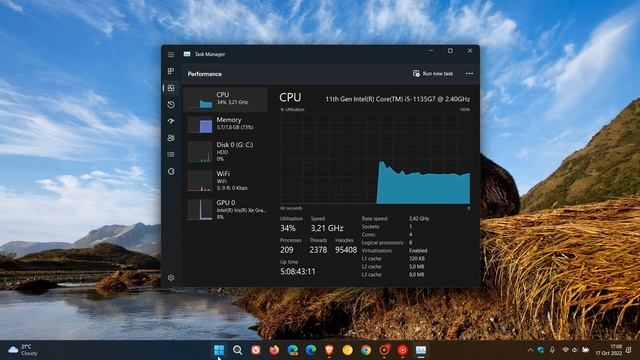Image resolution: width=640 pixels, height=360 pixels.
Task: Open the Details page sidebar icon
Action: 171,155
